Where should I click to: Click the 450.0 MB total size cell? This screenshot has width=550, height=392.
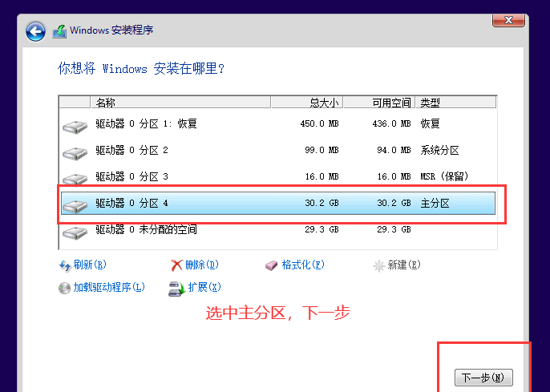tap(319, 123)
